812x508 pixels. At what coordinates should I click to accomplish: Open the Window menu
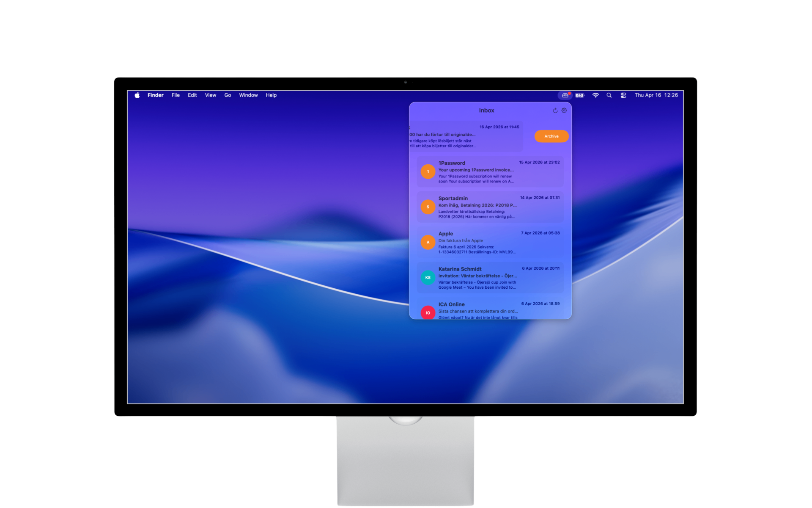248,95
